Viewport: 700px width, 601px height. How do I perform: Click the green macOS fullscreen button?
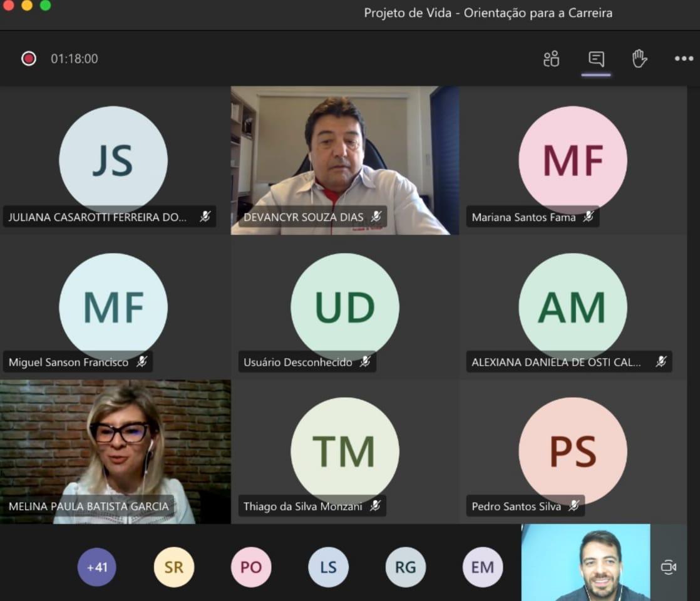click(x=45, y=6)
